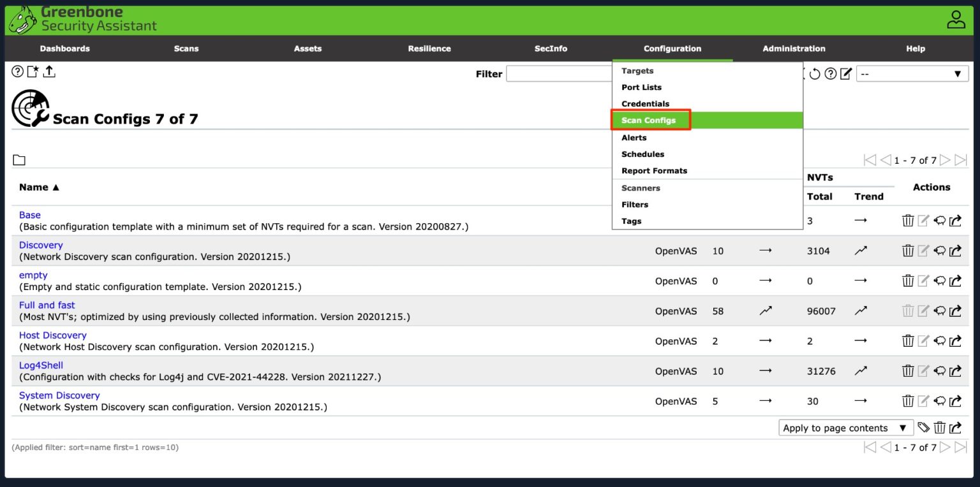Select Schedules in the Configuration menu

(x=707, y=154)
